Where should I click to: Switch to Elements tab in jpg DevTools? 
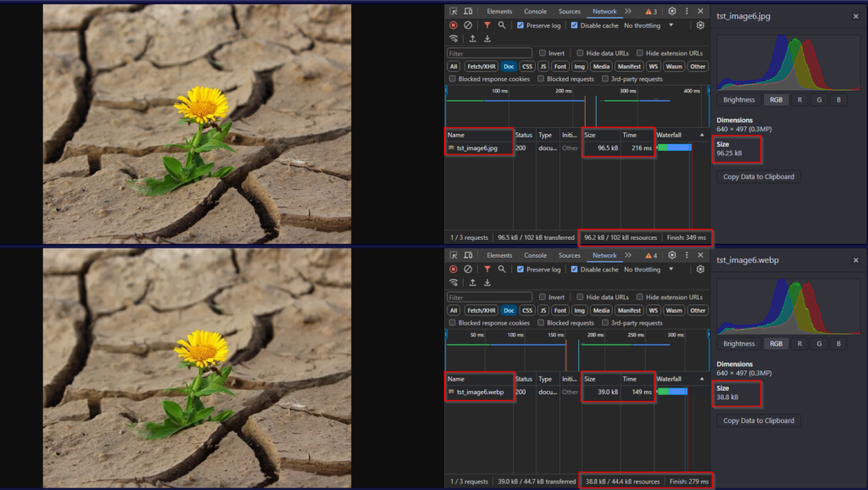pyautogui.click(x=499, y=11)
